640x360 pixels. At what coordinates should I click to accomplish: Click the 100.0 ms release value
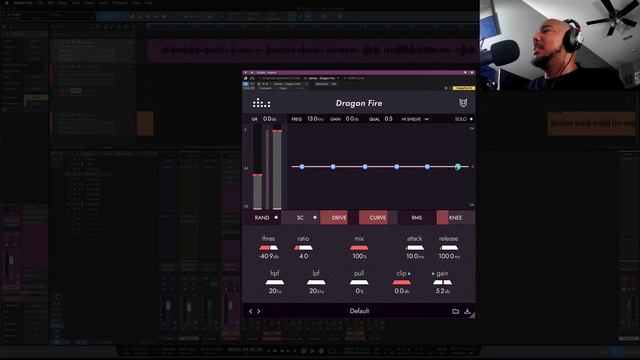[x=449, y=256]
